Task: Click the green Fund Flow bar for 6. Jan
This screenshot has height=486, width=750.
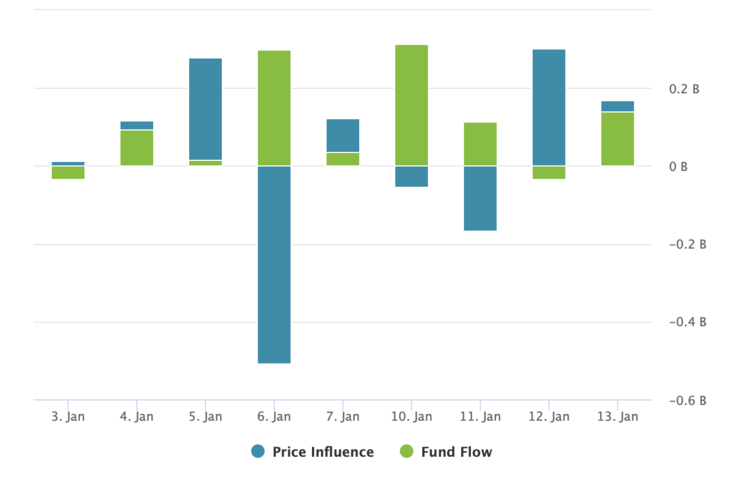Action: (274, 108)
